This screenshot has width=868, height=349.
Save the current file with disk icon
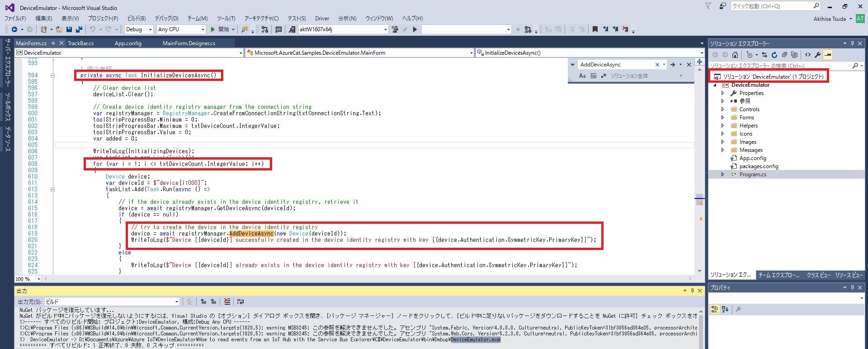coord(69,29)
